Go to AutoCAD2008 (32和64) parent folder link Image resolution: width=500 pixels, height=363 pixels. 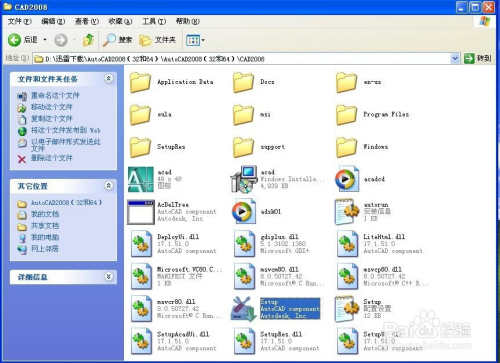[66, 203]
